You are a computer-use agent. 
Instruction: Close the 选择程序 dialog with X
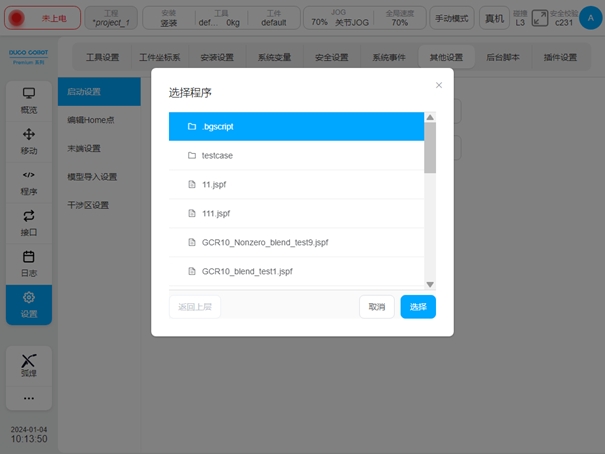pos(438,85)
